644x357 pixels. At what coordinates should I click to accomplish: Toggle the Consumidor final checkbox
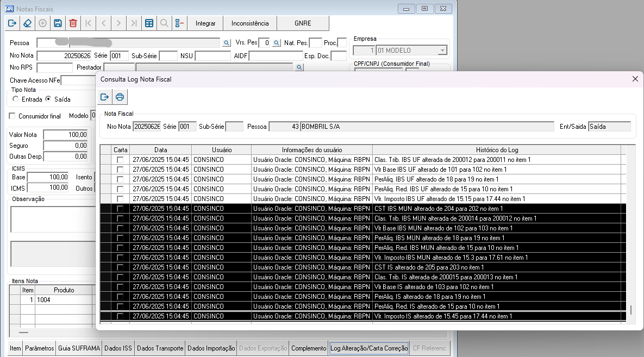tap(12, 116)
